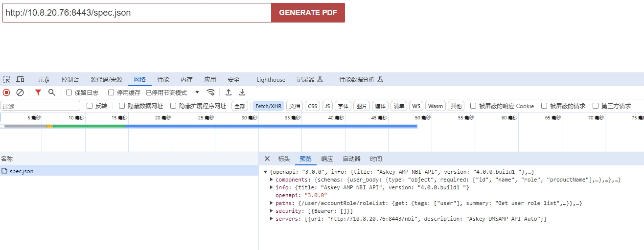Screen dimensions: 644x250
Task: Expand the servers node
Action: click(272, 219)
